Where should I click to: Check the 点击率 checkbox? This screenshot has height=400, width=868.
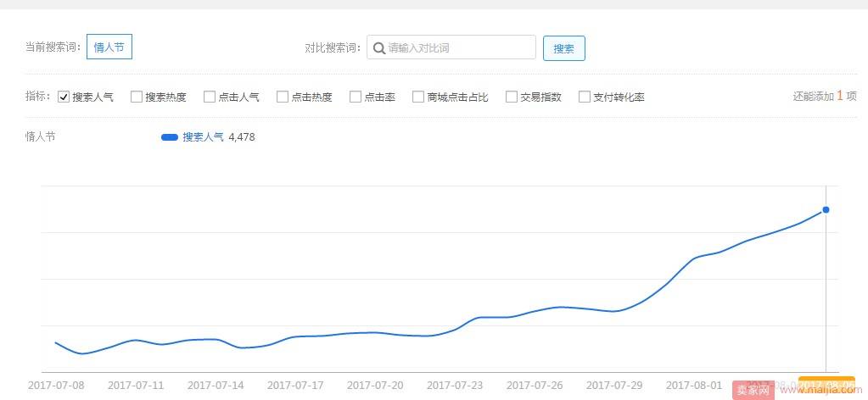pyautogui.click(x=356, y=97)
